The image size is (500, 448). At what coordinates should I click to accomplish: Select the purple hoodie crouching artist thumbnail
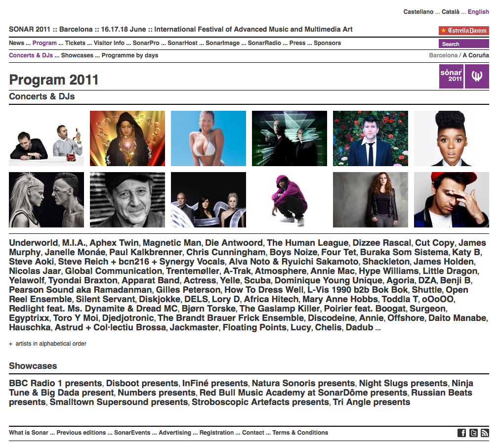pos(289,200)
